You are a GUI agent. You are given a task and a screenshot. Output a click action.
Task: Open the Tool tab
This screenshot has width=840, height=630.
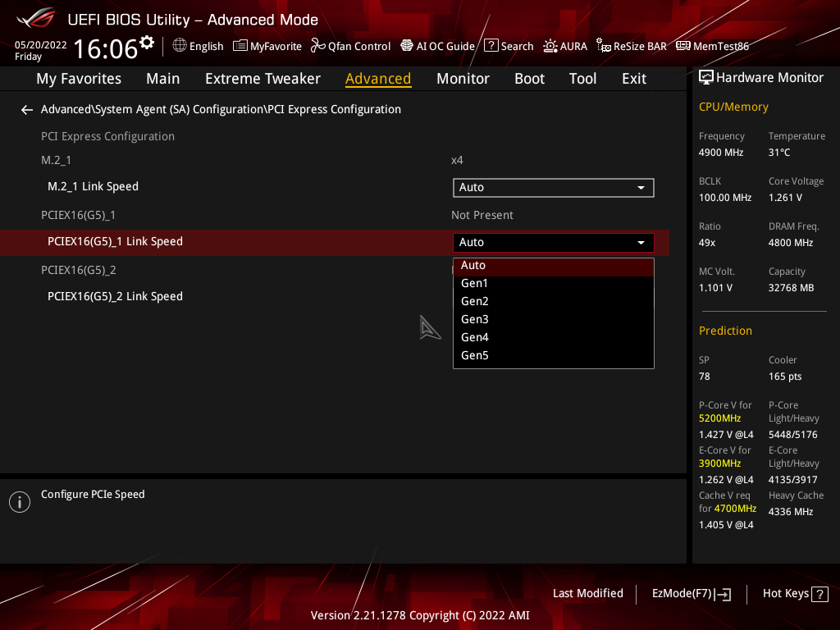pyautogui.click(x=582, y=79)
